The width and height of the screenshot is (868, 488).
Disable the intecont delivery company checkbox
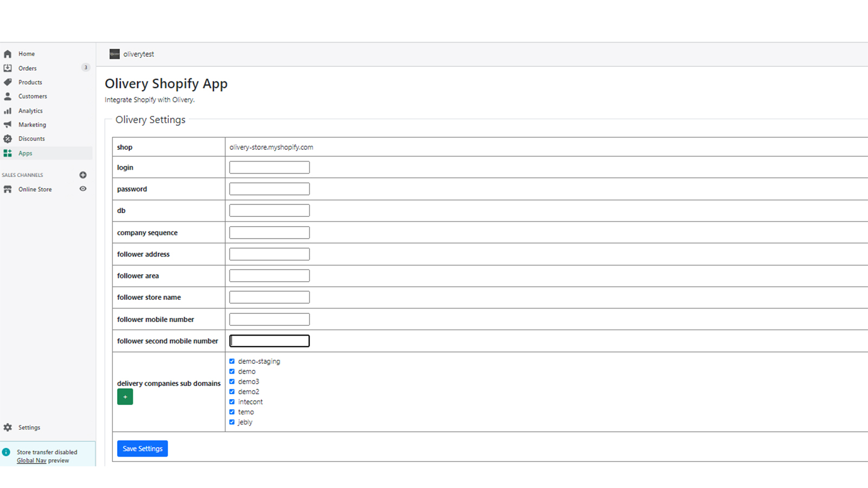pos(232,401)
